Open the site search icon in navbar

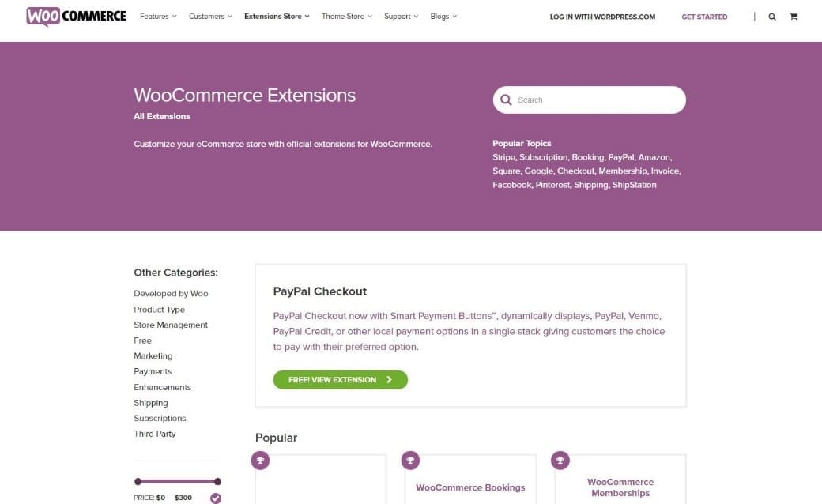(772, 16)
